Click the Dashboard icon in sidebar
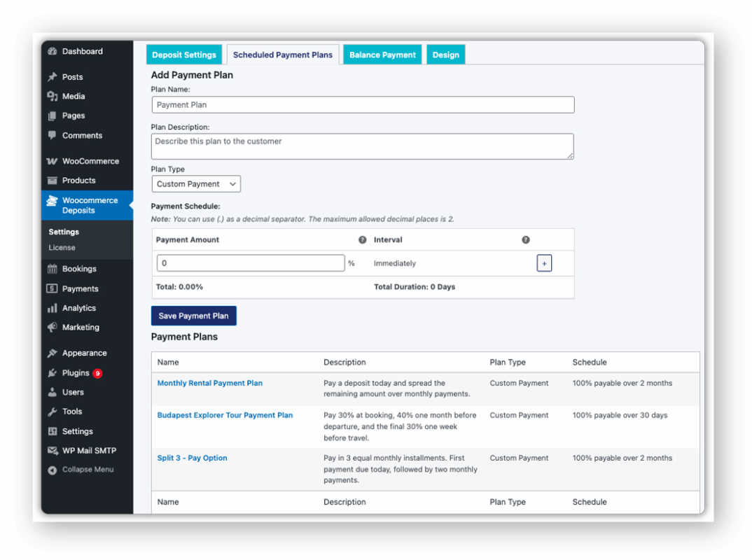The width and height of the screenshot is (752, 560). click(x=53, y=51)
